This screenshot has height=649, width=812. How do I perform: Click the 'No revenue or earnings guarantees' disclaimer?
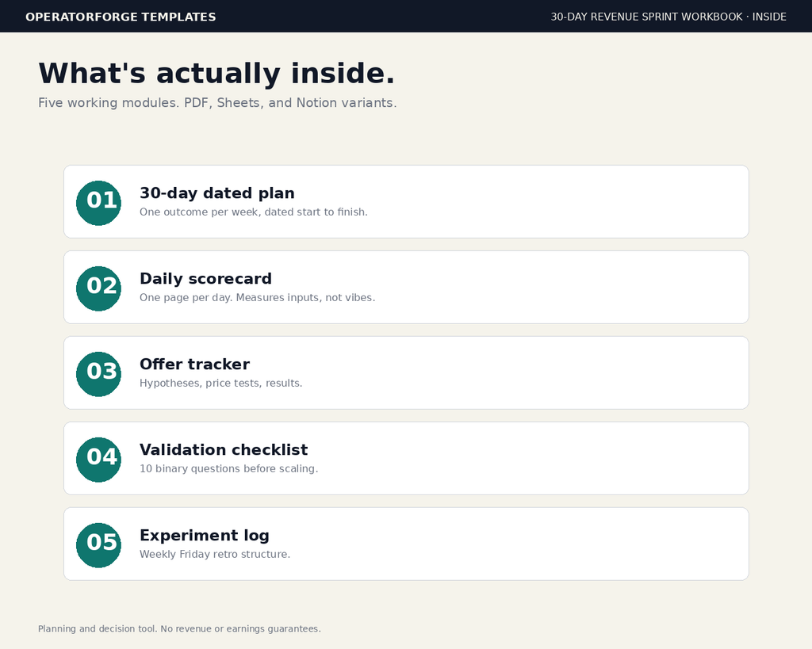(x=179, y=629)
